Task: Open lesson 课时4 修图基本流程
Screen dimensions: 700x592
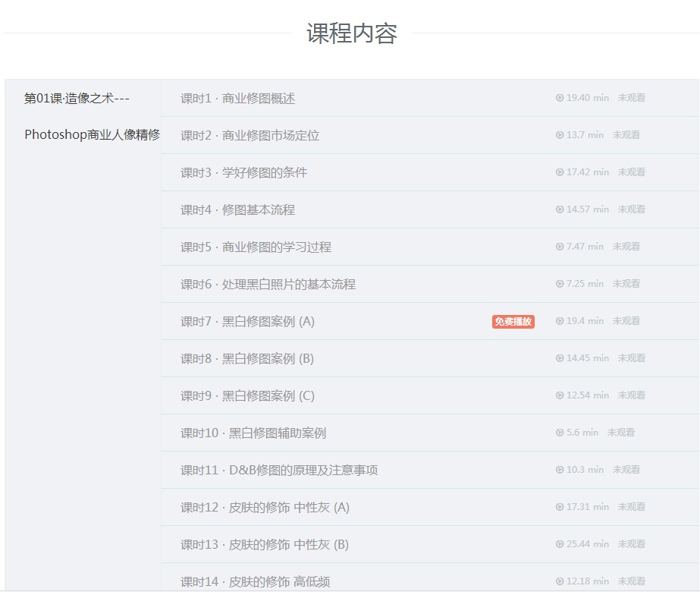Action: pyautogui.click(x=237, y=210)
